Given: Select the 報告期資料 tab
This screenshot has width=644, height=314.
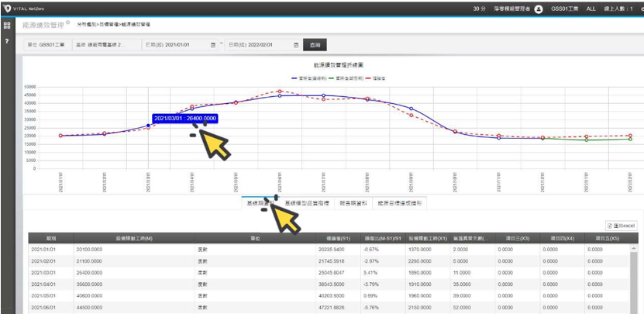Looking at the screenshot, I should coord(353,203).
